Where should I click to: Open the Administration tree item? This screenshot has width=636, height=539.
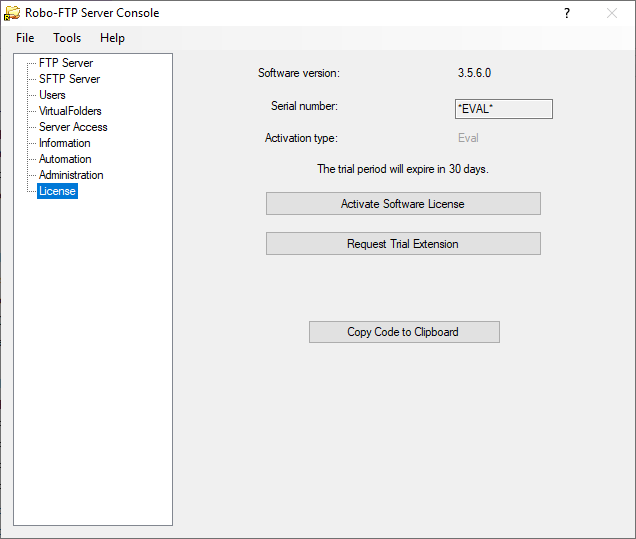point(71,175)
